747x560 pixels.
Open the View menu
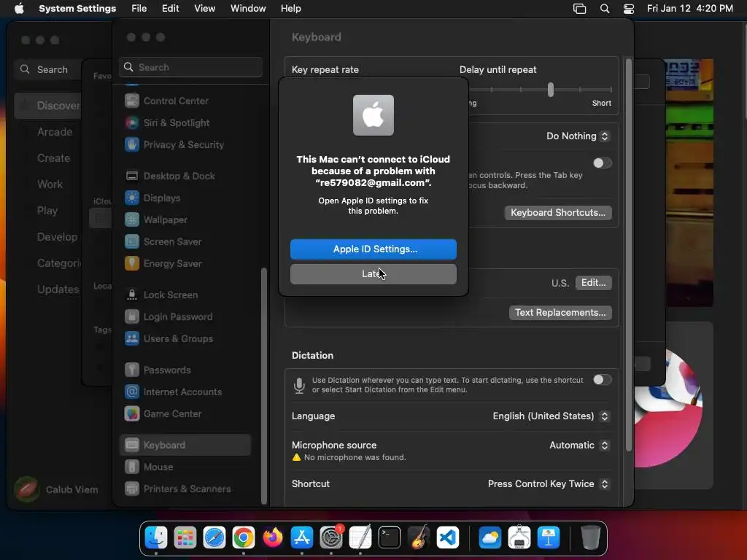pyautogui.click(x=204, y=9)
